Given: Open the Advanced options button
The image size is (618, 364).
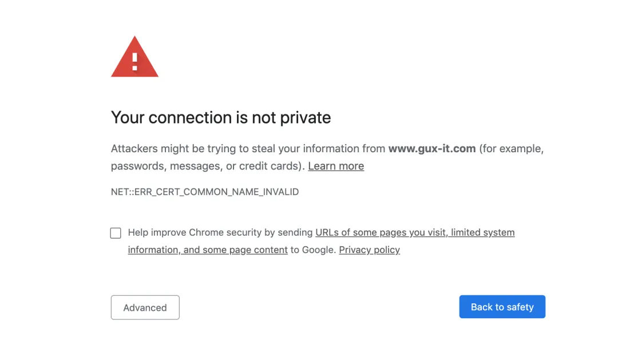Looking at the screenshot, I should 145,307.
